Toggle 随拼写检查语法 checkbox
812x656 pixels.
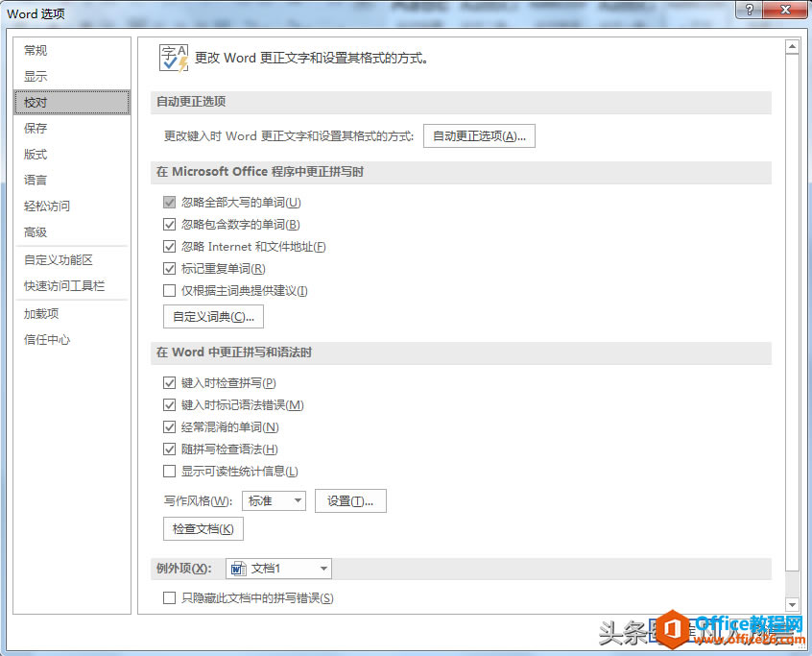tap(169, 449)
